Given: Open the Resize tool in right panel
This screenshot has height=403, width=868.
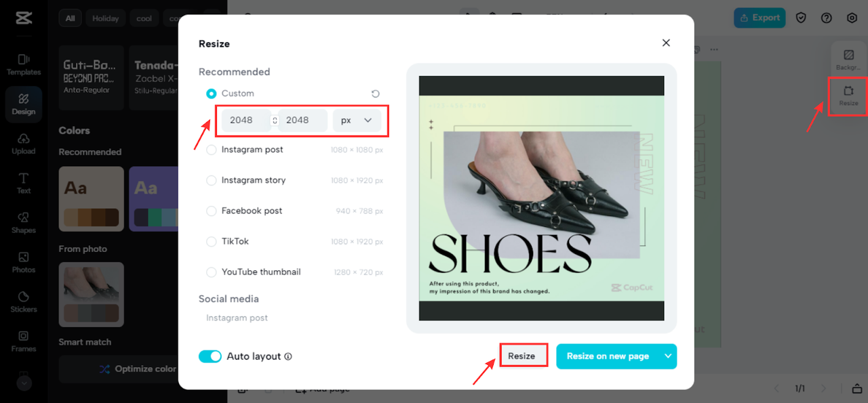Looking at the screenshot, I should pos(848,96).
